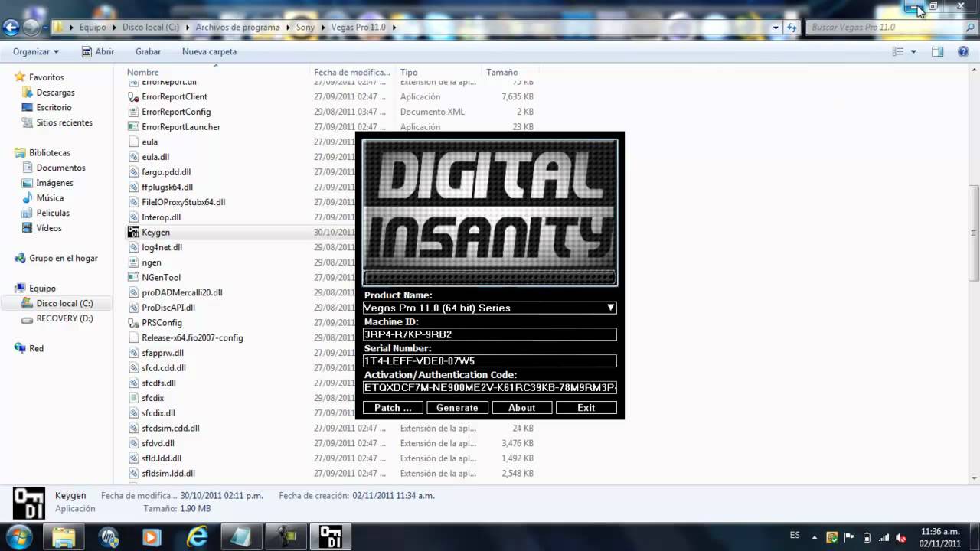
Task: Select Sitios recientes in the navigation pane
Action: tap(64, 122)
